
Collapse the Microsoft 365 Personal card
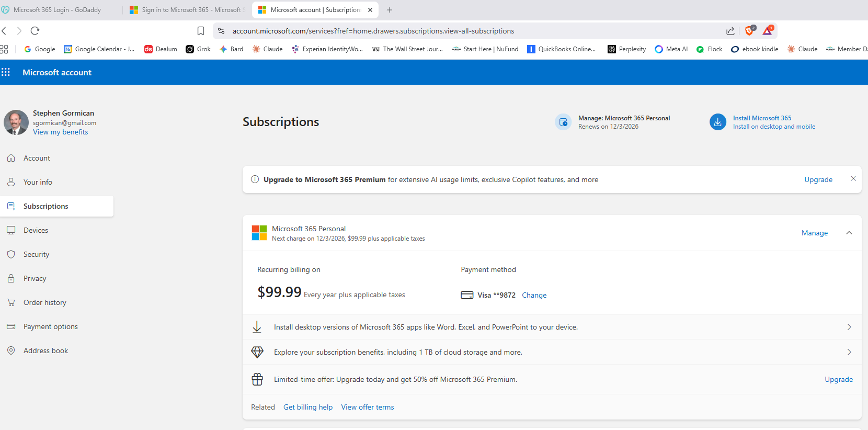[x=849, y=233]
